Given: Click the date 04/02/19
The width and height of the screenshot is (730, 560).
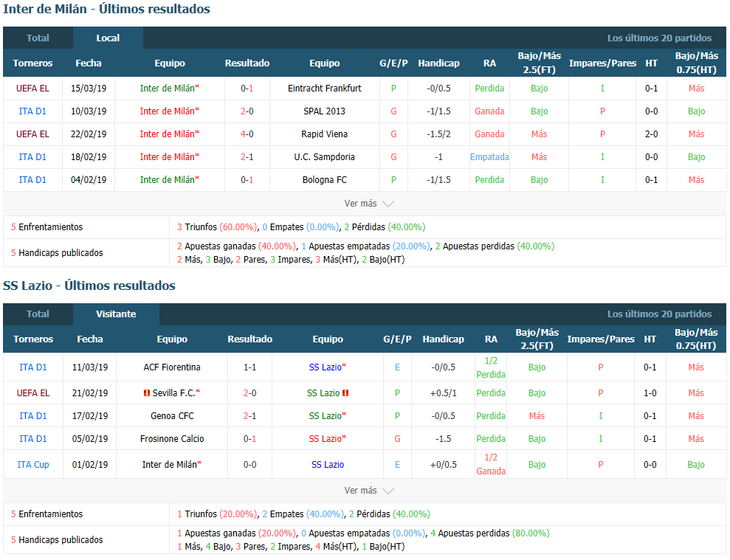Looking at the screenshot, I should coord(89,180).
